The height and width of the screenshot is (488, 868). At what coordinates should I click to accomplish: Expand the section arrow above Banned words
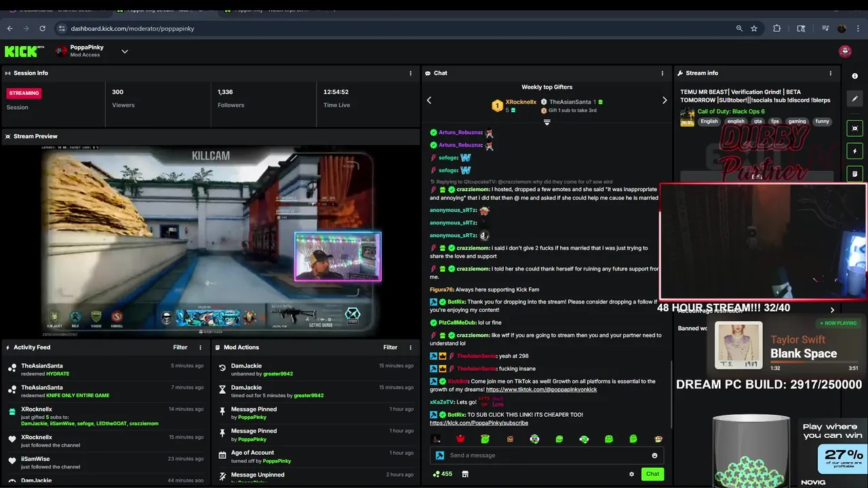[x=832, y=310]
